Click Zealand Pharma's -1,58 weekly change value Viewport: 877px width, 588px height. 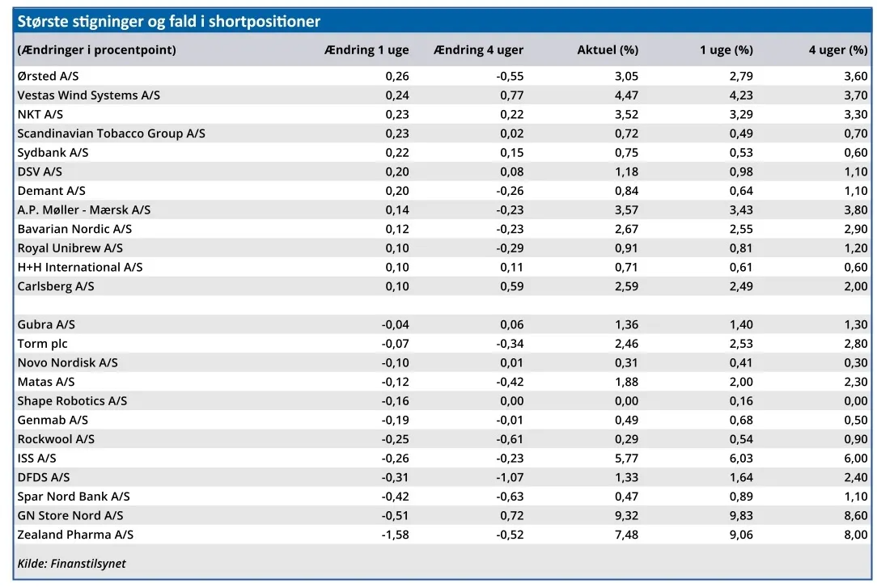(395, 535)
